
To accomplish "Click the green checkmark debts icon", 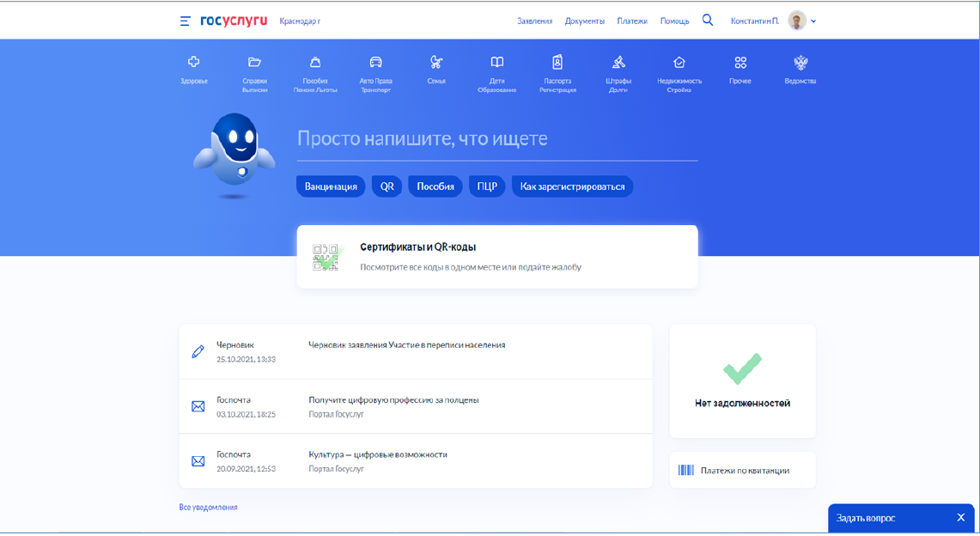I will (742, 368).
